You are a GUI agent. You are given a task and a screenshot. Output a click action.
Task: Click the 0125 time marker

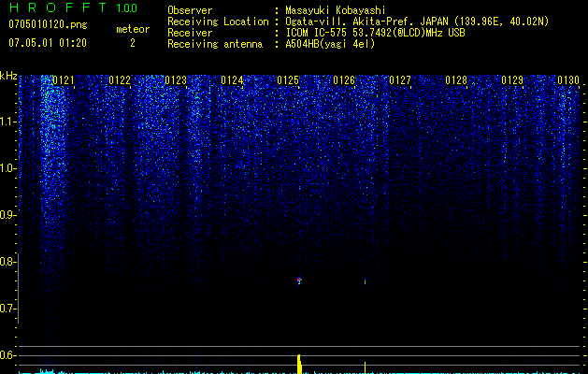coord(288,80)
